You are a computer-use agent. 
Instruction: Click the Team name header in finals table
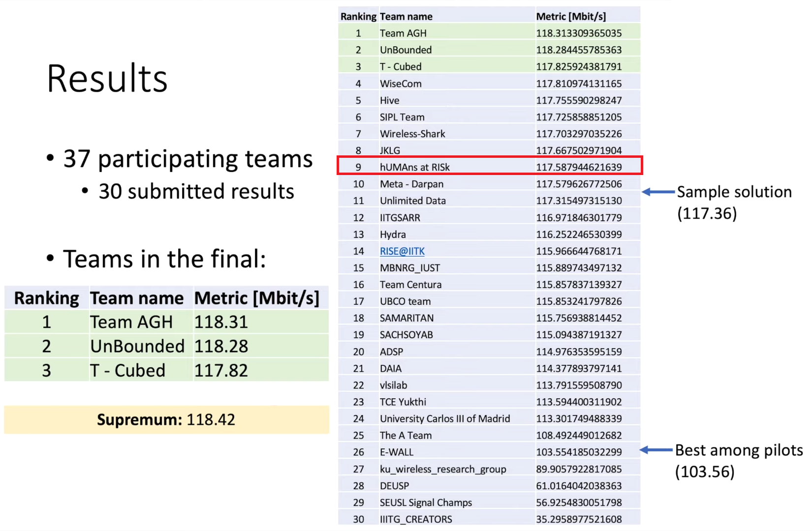137,298
